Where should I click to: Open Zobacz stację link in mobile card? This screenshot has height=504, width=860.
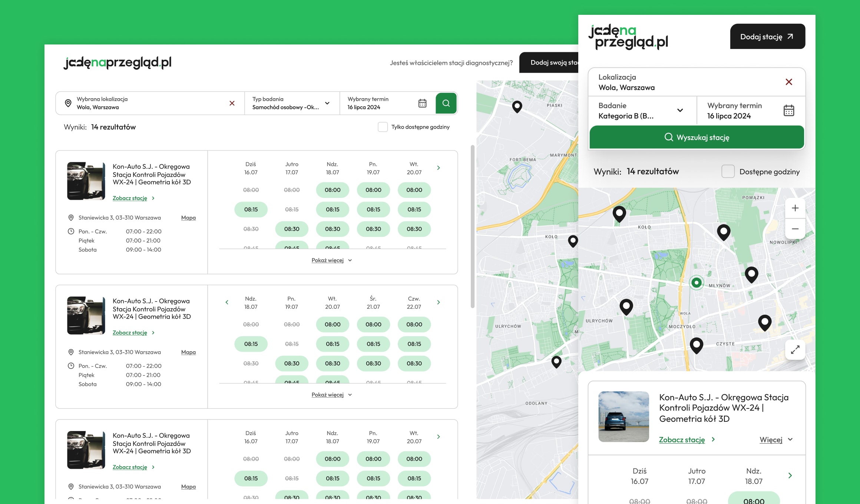coord(687,440)
